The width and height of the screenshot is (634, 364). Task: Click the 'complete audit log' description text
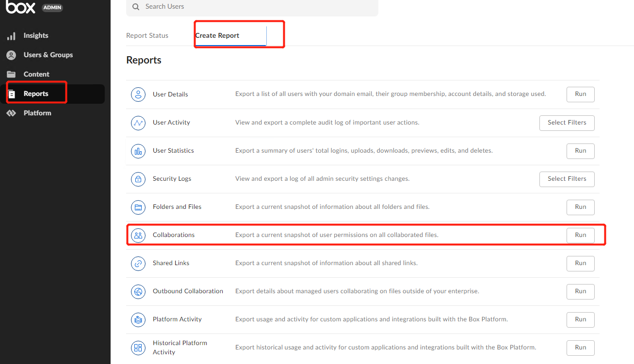point(327,123)
